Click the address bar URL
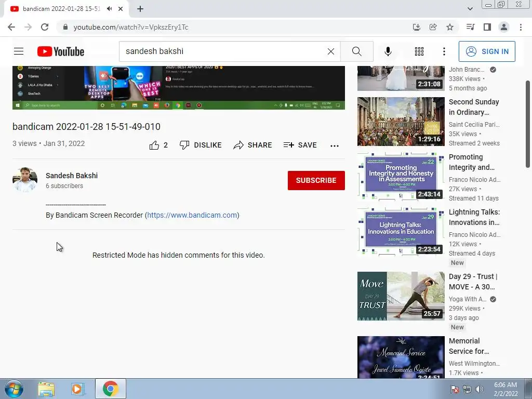 click(130, 27)
